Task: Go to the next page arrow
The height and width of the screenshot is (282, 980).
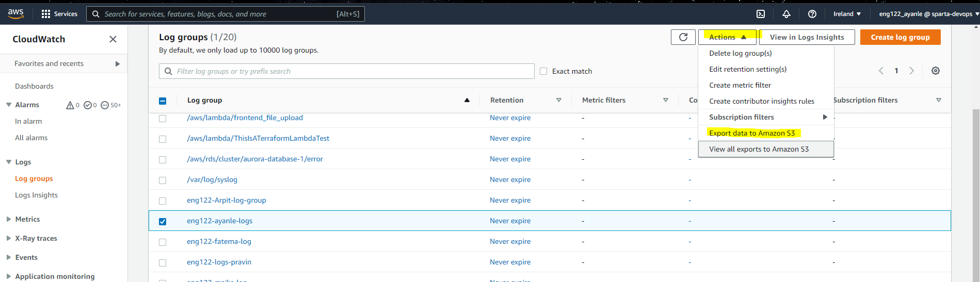Action: (x=912, y=71)
